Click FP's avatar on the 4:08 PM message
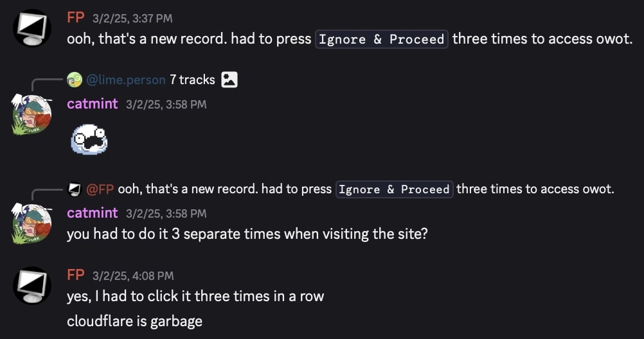The height and width of the screenshot is (339, 644). pyautogui.click(x=32, y=286)
